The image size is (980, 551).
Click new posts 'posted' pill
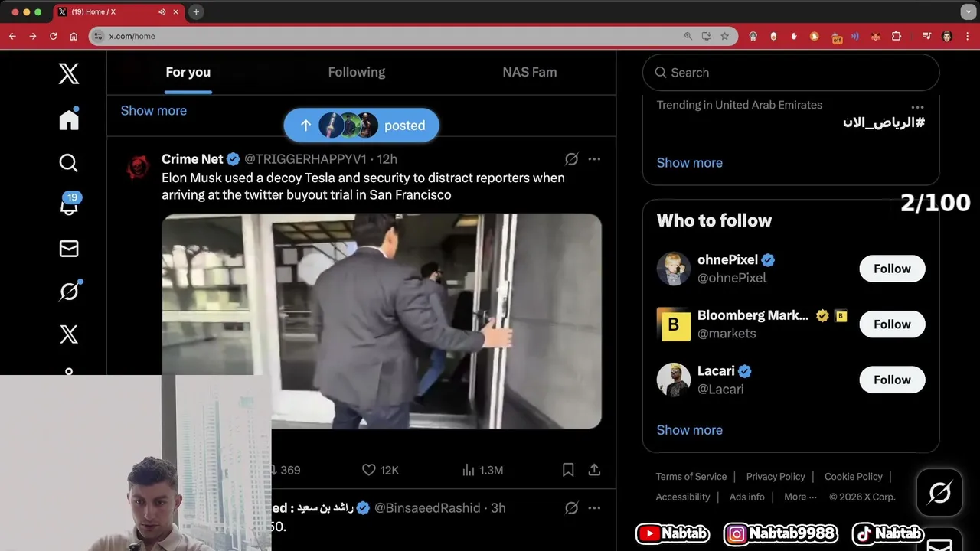coord(361,126)
